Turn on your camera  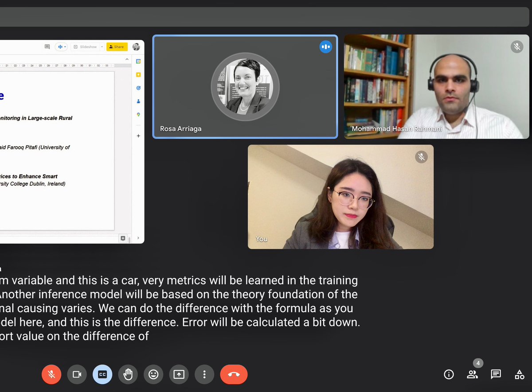click(77, 374)
